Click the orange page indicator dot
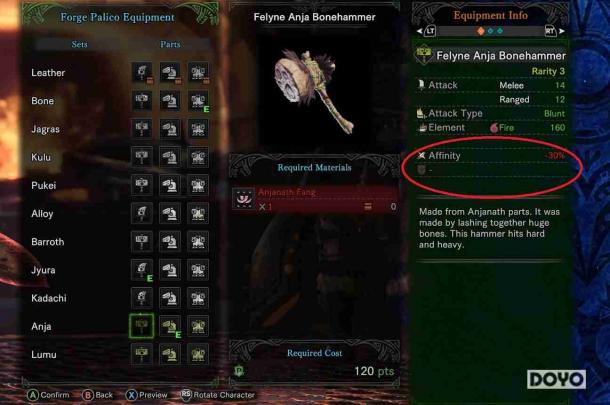 click(x=480, y=31)
